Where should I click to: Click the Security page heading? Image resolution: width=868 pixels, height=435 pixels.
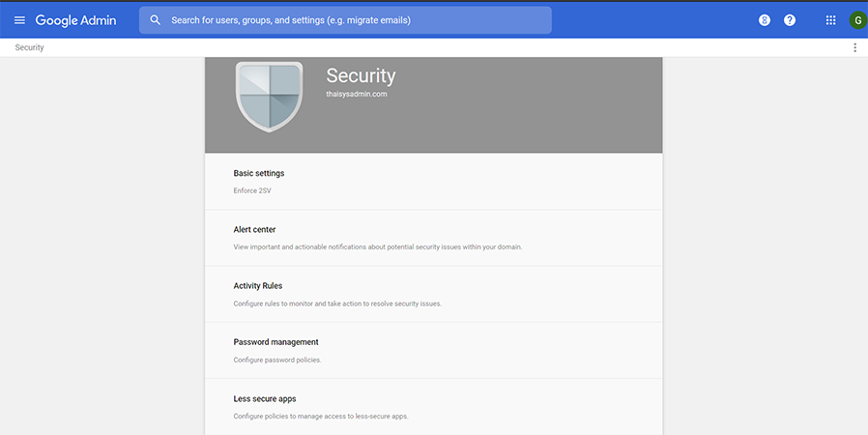coord(361,75)
